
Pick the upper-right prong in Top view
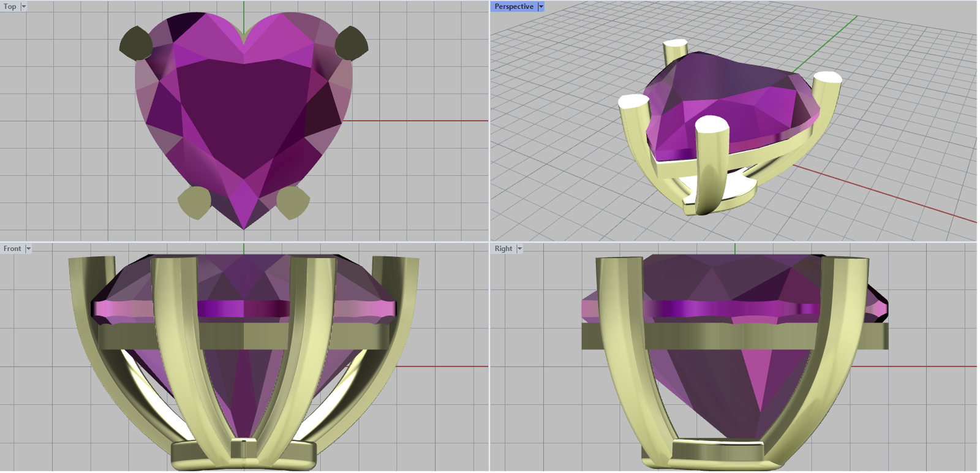[352, 44]
